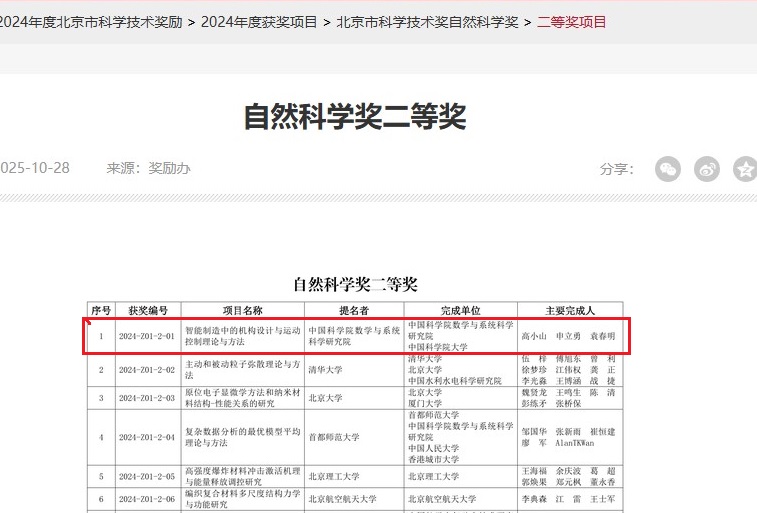Select the 二等奖项目 breadcrumb item
757x513 pixels.
(571, 22)
